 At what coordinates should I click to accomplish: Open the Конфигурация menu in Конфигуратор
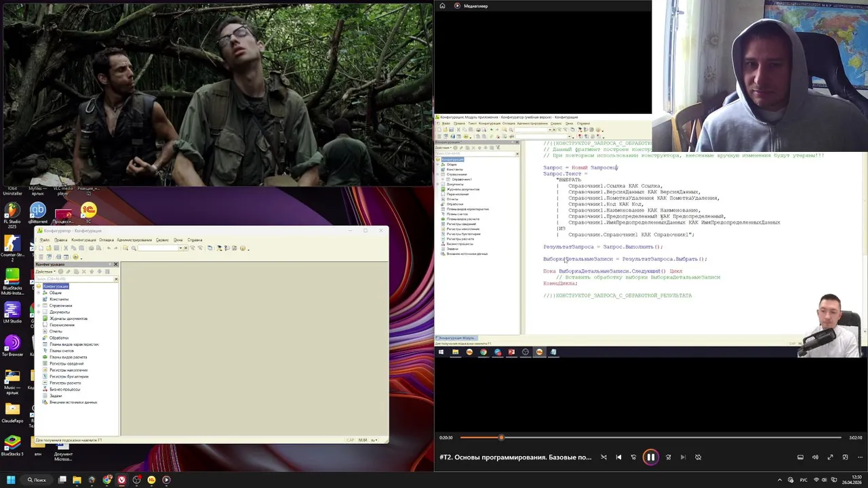[83, 240]
